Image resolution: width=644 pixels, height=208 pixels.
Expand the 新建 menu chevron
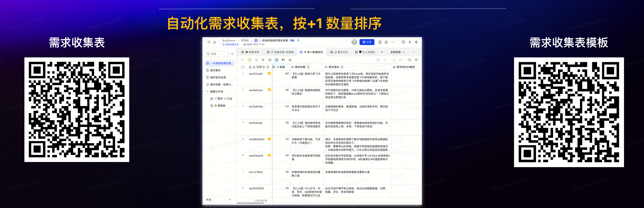230,199
